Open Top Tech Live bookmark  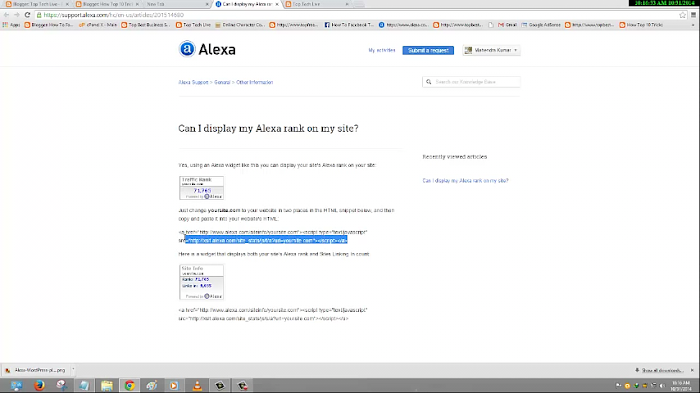[x=193, y=25]
